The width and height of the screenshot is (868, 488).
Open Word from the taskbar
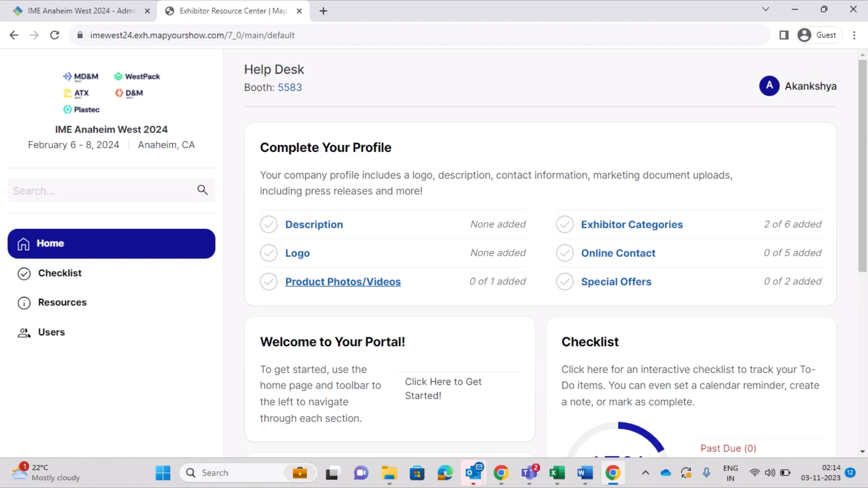(585, 473)
